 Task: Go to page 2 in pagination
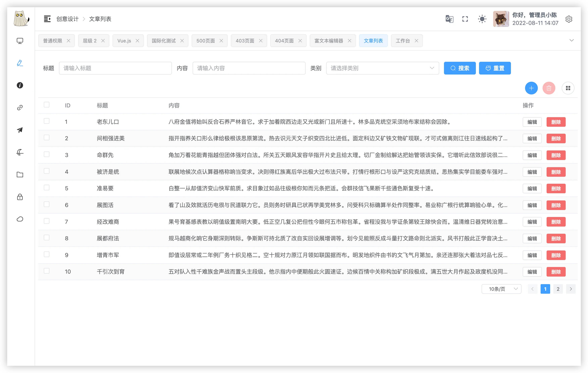(558, 289)
